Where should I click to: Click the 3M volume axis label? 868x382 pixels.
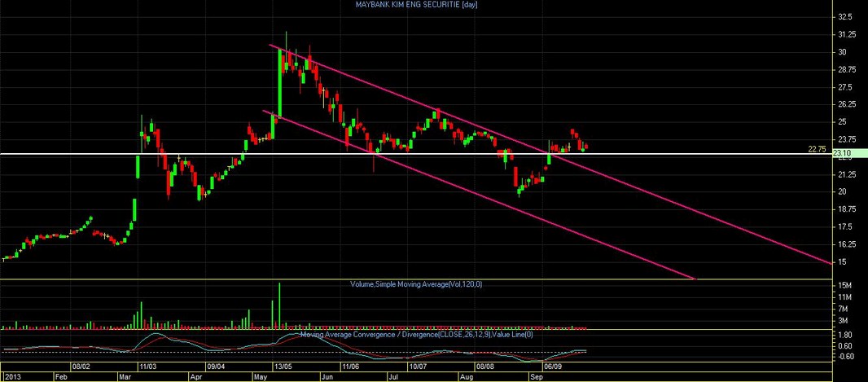tap(843, 321)
